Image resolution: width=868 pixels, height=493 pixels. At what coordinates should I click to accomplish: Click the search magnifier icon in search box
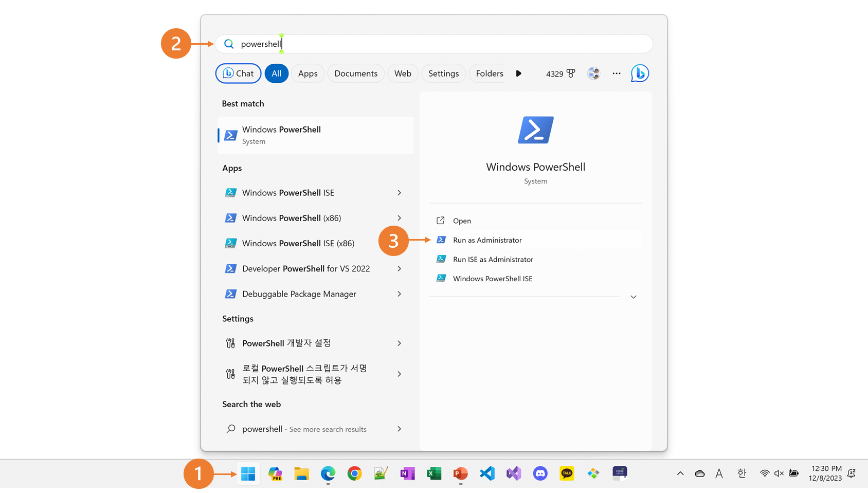[229, 44]
